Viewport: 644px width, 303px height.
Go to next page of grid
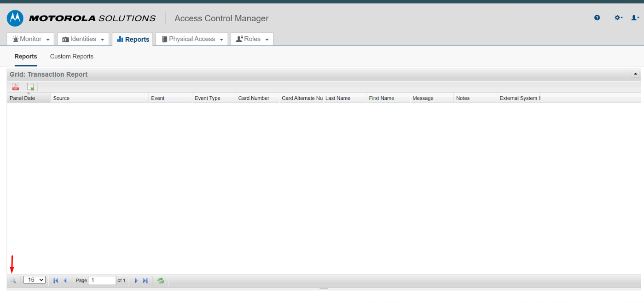[136, 280]
